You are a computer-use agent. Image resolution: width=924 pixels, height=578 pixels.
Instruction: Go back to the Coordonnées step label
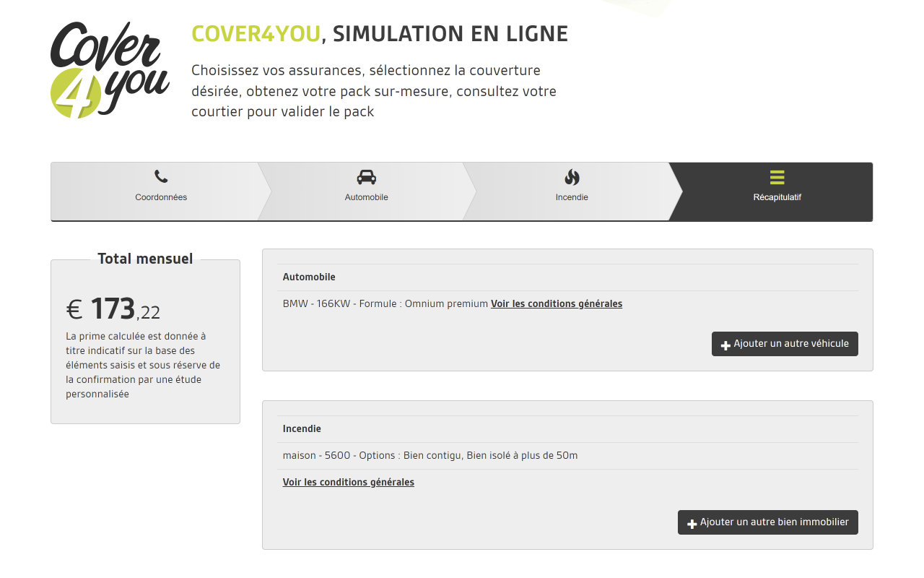point(161,197)
